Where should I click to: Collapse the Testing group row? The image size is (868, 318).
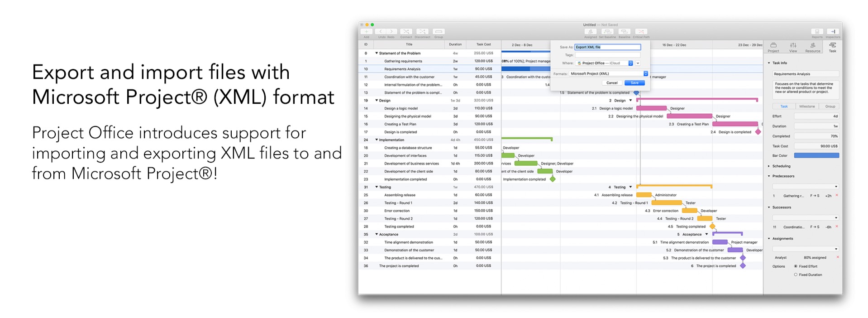(377, 187)
